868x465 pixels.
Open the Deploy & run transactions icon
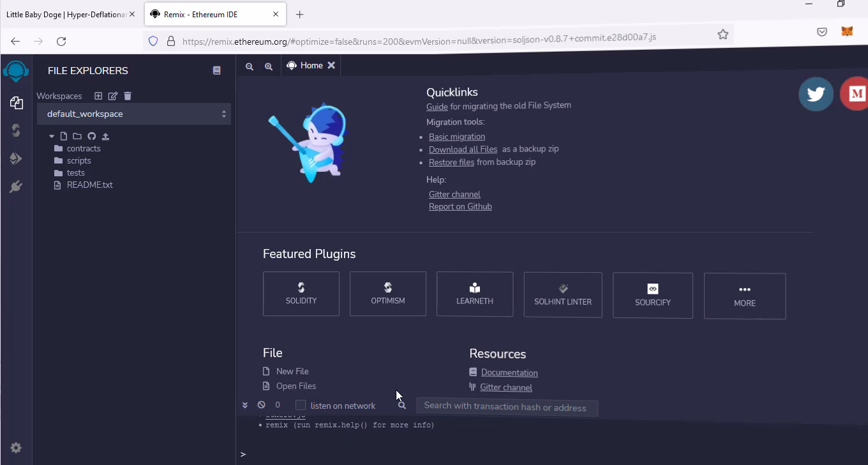pyautogui.click(x=16, y=158)
